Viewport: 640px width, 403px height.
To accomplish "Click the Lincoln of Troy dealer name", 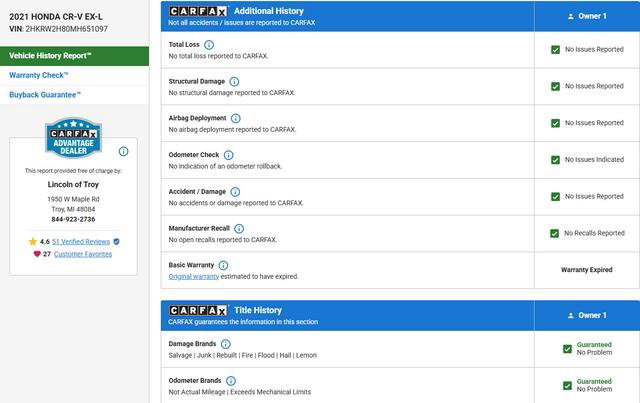I will coord(73,185).
